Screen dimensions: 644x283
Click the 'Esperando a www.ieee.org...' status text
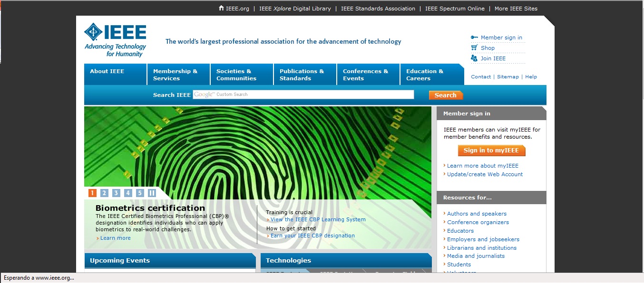(x=39, y=278)
